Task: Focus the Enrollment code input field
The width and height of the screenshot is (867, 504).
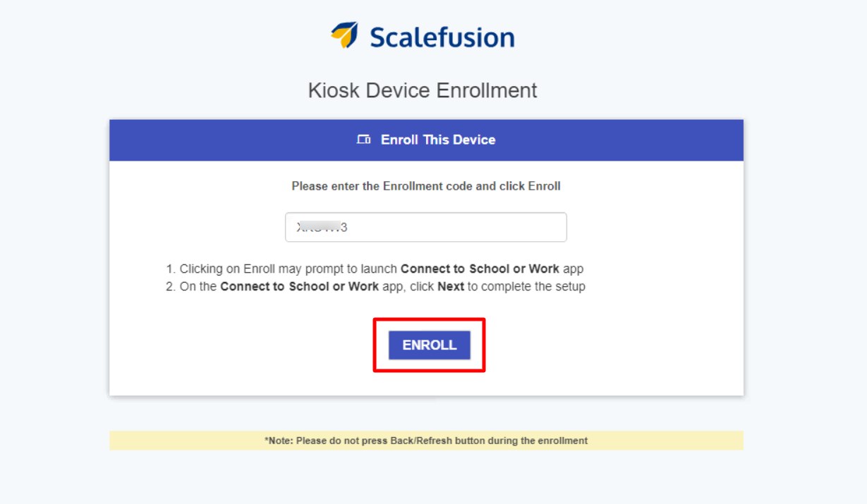Action: pyautogui.click(x=426, y=228)
